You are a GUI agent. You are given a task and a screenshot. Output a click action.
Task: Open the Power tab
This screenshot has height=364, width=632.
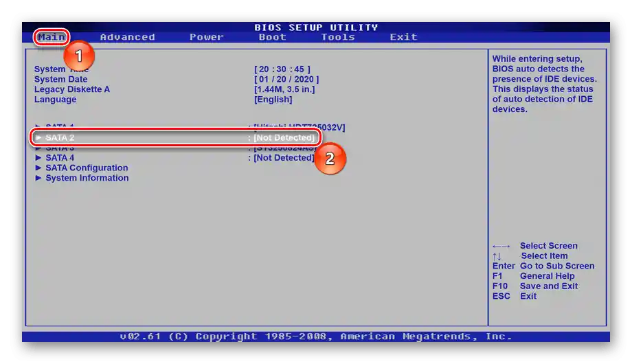[206, 37]
